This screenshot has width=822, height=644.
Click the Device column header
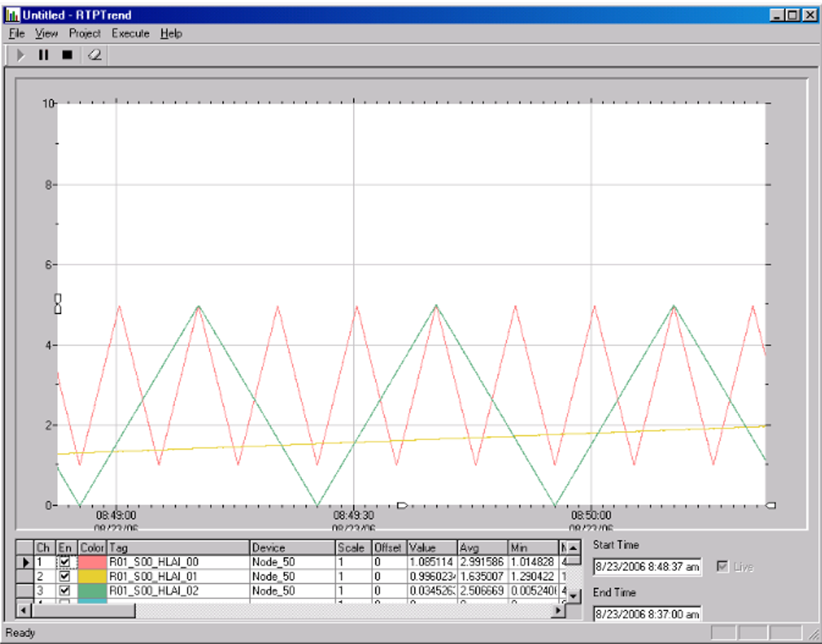292,548
